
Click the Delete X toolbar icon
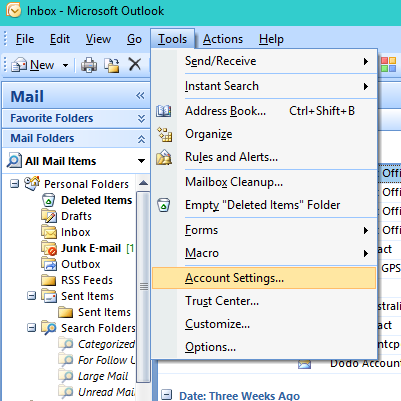coord(135,64)
